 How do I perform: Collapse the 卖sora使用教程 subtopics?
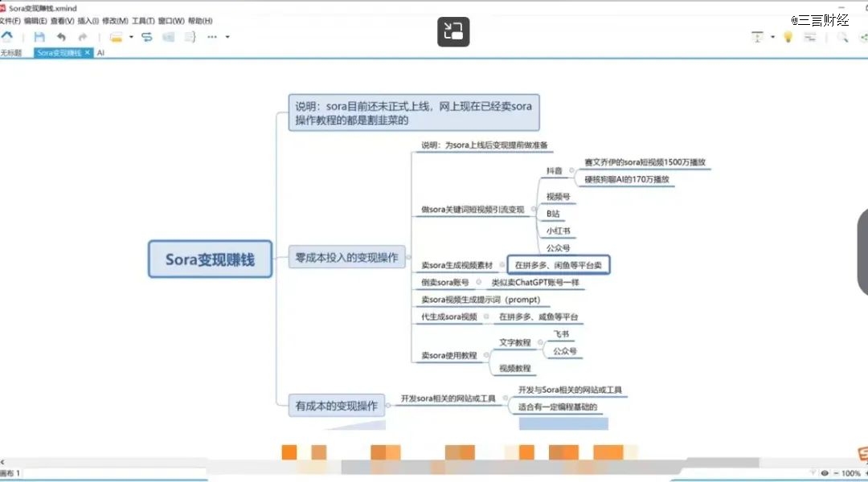(x=485, y=355)
